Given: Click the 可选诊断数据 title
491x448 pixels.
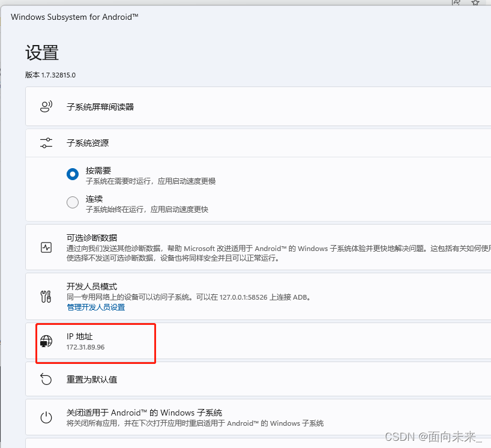Looking at the screenshot, I should point(92,238).
